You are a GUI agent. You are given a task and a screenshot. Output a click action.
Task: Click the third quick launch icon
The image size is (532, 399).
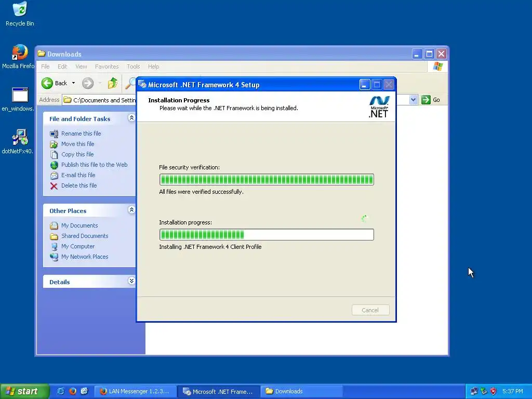85,391
